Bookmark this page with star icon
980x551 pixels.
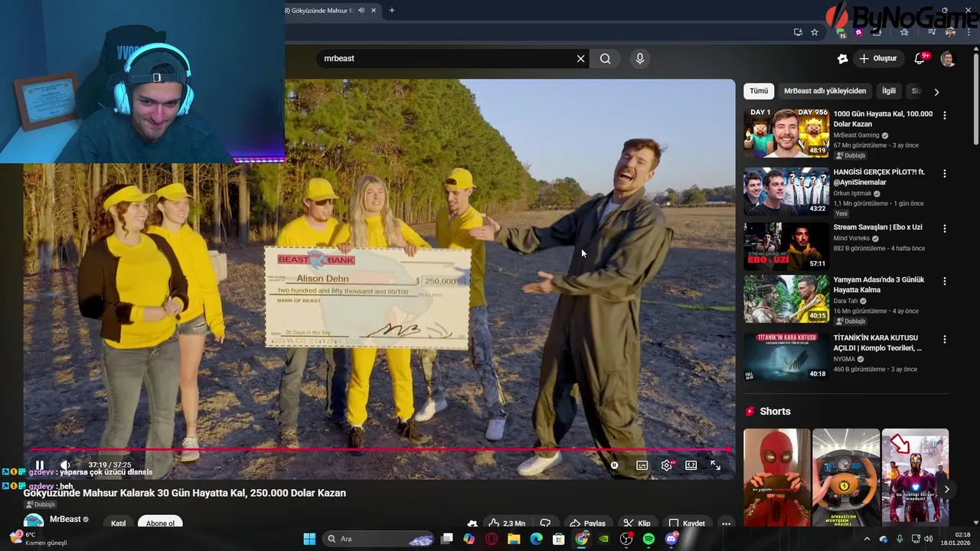pos(815,32)
